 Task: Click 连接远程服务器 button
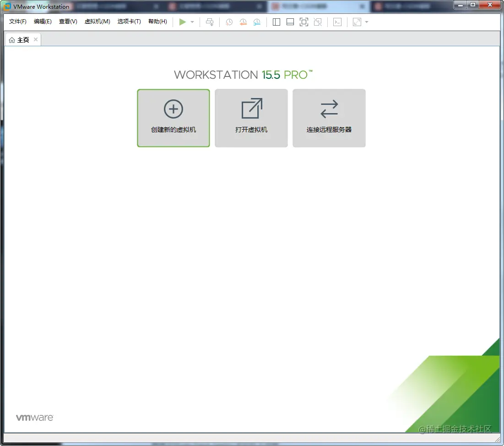[329, 118]
